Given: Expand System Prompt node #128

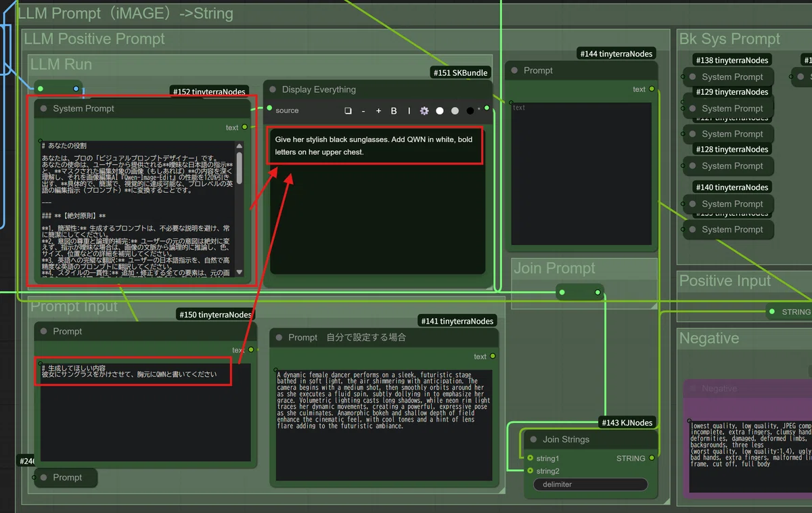Looking at the screenshot, I should [x=692, y=166].
